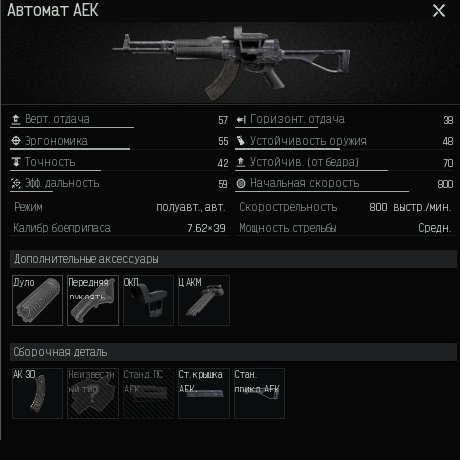Select the Неизвестный тип unknown part slot

93,393
